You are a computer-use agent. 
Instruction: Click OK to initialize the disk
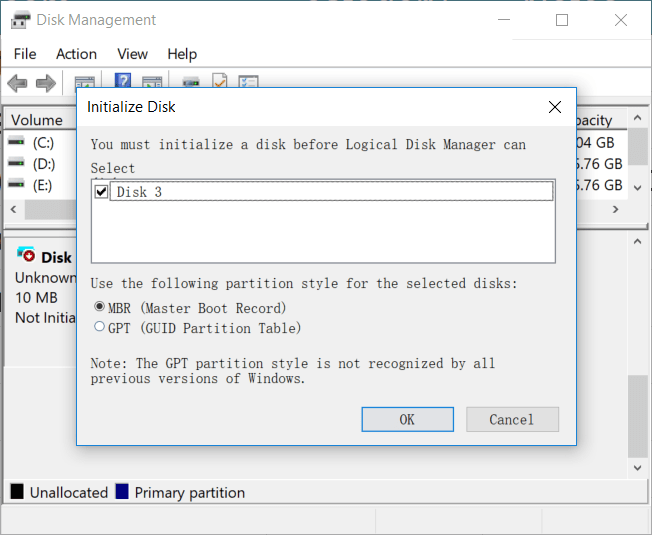pyautogui.click(x=408, y=419)
